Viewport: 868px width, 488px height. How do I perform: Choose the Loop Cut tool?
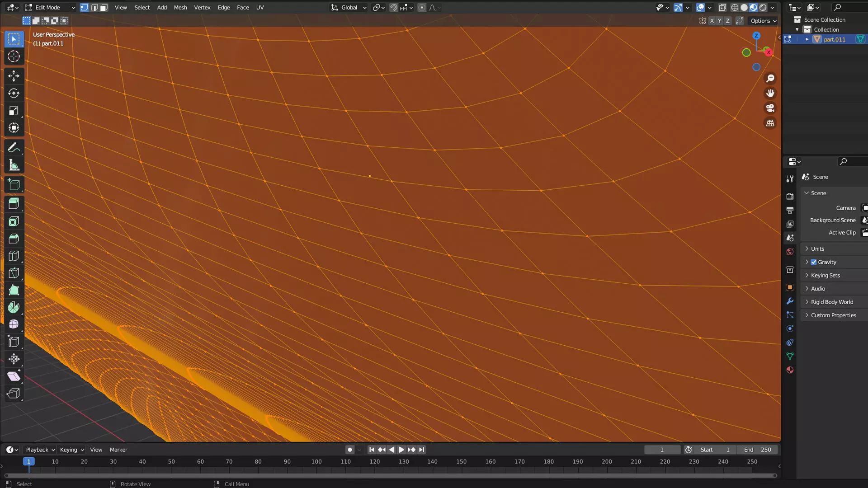14,256
